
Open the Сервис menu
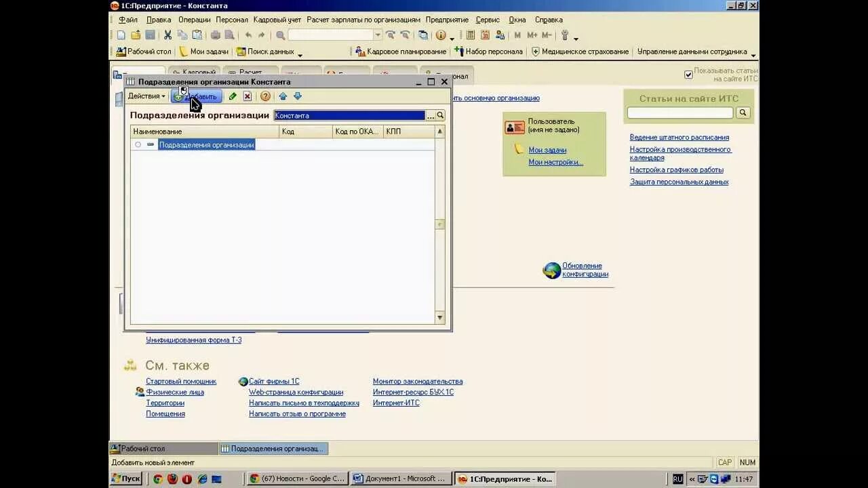pos(488,20)
